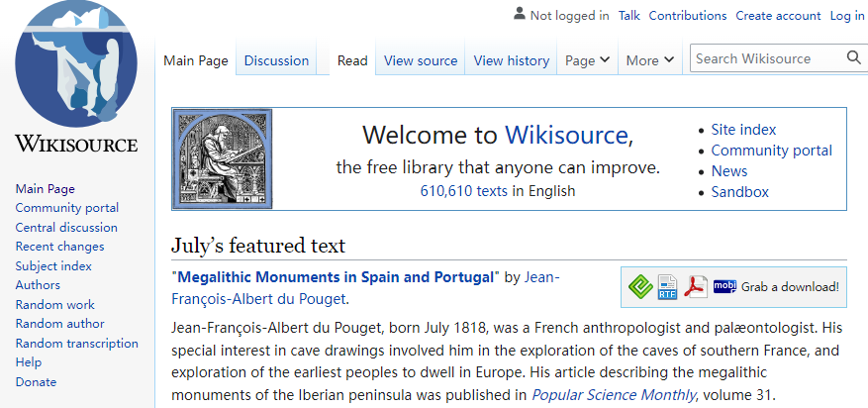This screenshot has width=868, height=408.
Task: Click the scribe illustration in welcome banner
Action: 222,158
